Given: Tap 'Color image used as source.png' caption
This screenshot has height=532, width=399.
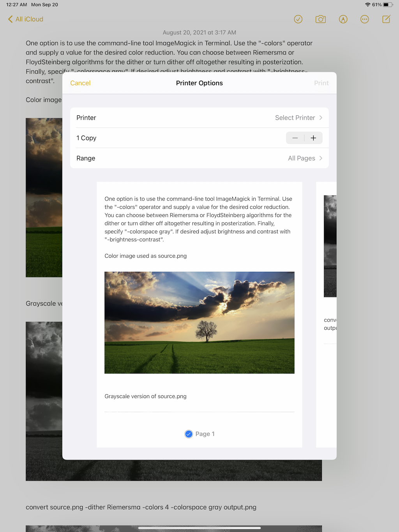Looking at the screenshot, I should [x=146, y=256].
